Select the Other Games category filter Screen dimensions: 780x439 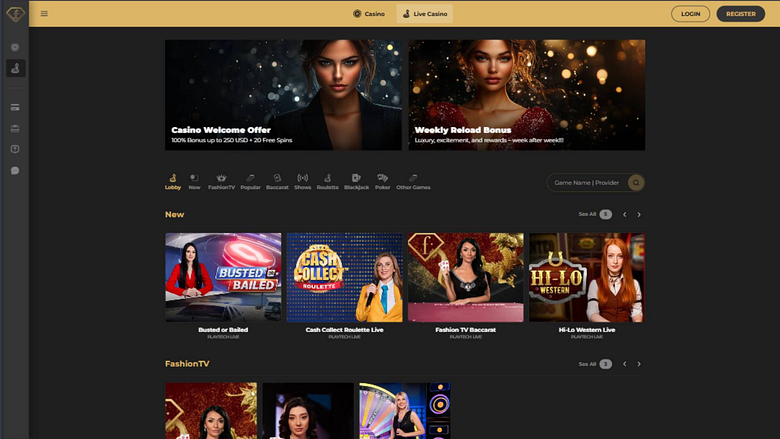click(413, 182)
